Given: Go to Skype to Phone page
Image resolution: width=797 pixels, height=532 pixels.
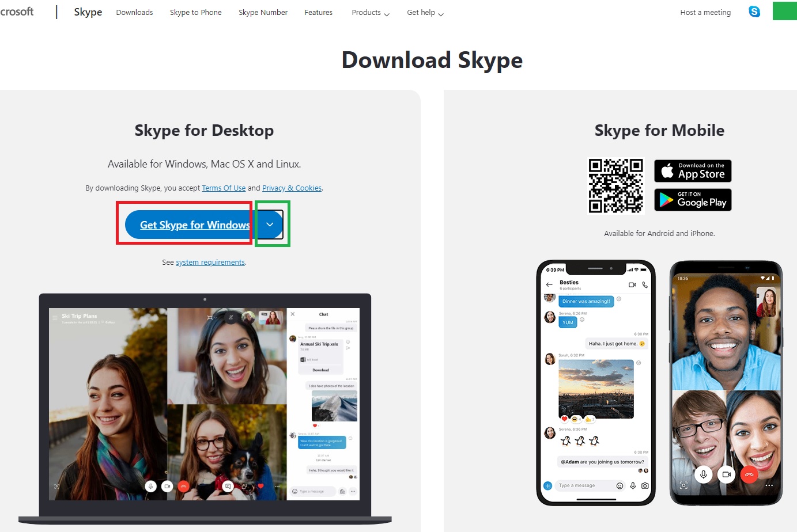Looking at the screenshot, I should [195, 12].
